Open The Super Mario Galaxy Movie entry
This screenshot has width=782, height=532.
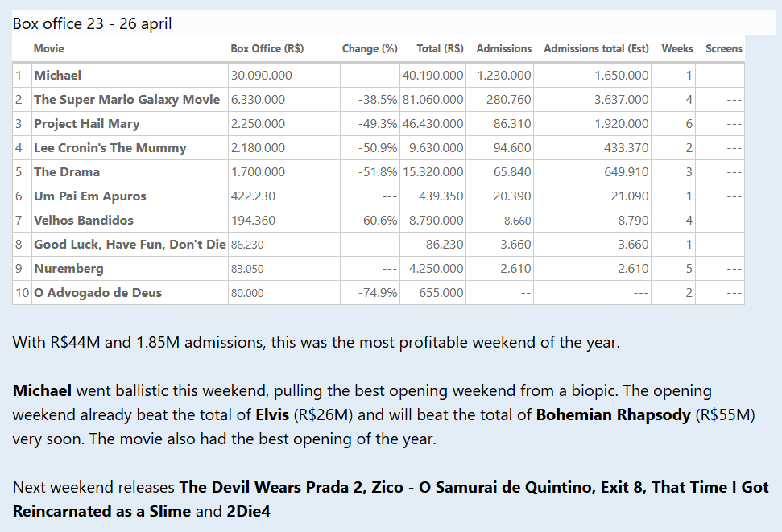coord(126,100)
